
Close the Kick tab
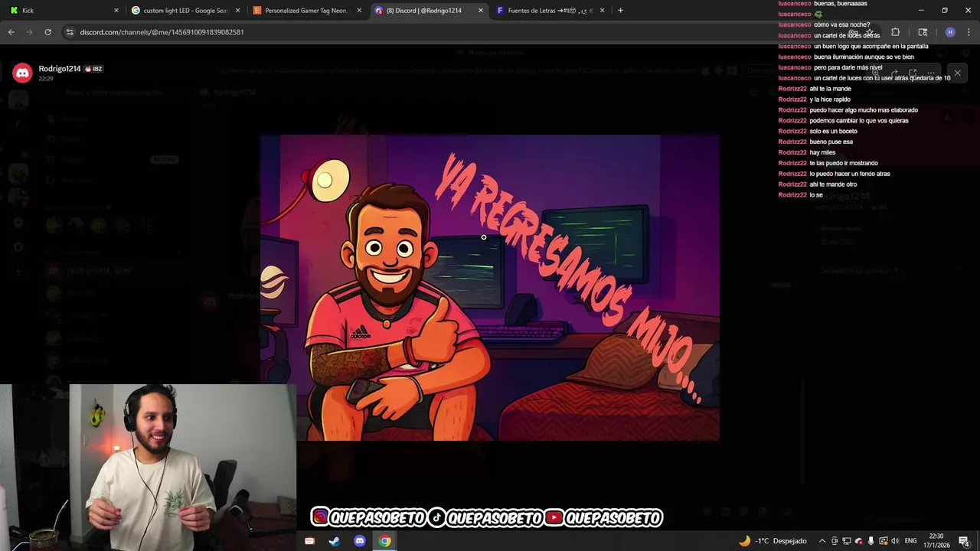[x=116, y=10]
